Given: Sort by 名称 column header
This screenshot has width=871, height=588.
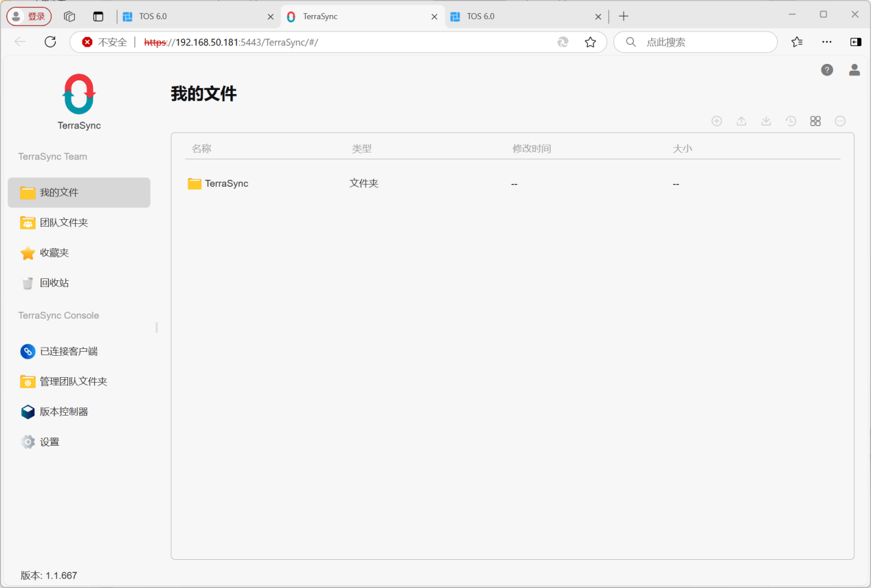Looking at the screenshot, I should (201, 148).
